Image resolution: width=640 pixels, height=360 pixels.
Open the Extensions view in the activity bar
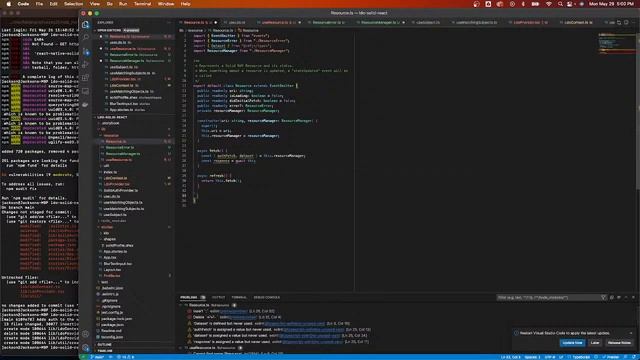click(x=85, y=78)
